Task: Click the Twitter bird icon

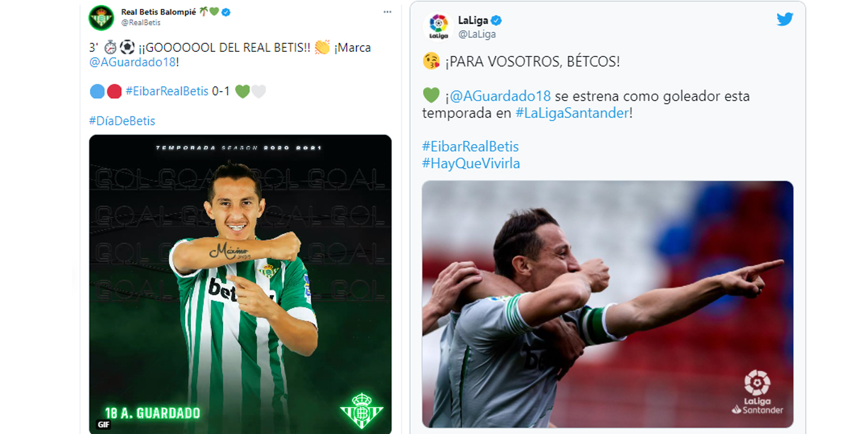Action: click(784, 19)
